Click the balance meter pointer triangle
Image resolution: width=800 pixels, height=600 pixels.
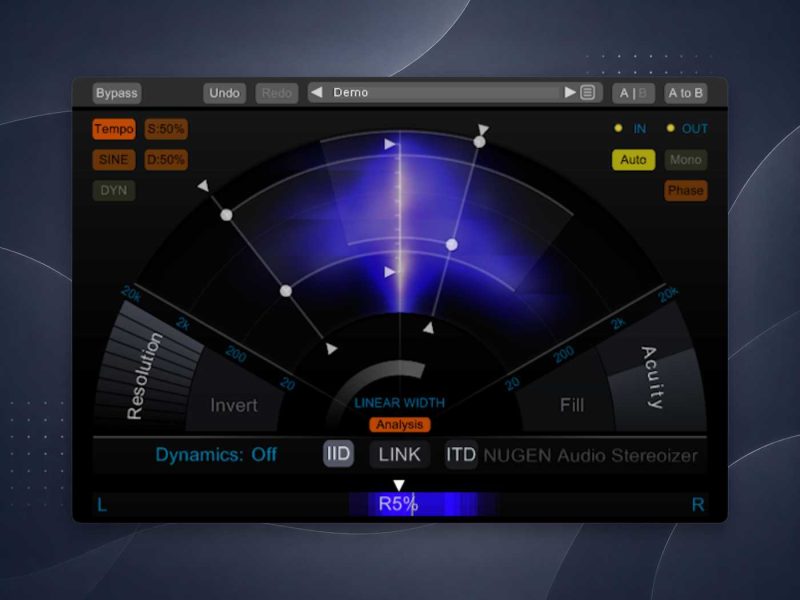[399, 485]
